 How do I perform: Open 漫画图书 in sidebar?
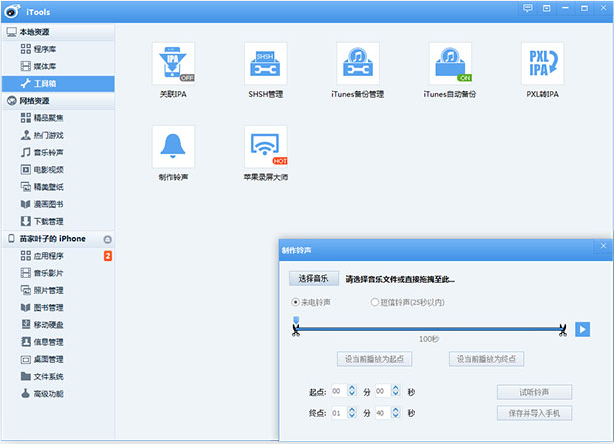(x=58, y=204)
